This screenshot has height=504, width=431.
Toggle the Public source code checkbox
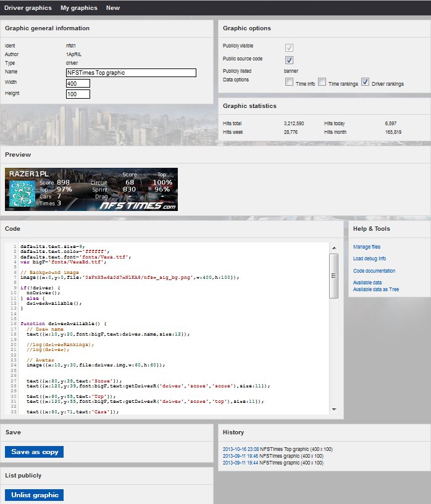[x=289, y=60]
